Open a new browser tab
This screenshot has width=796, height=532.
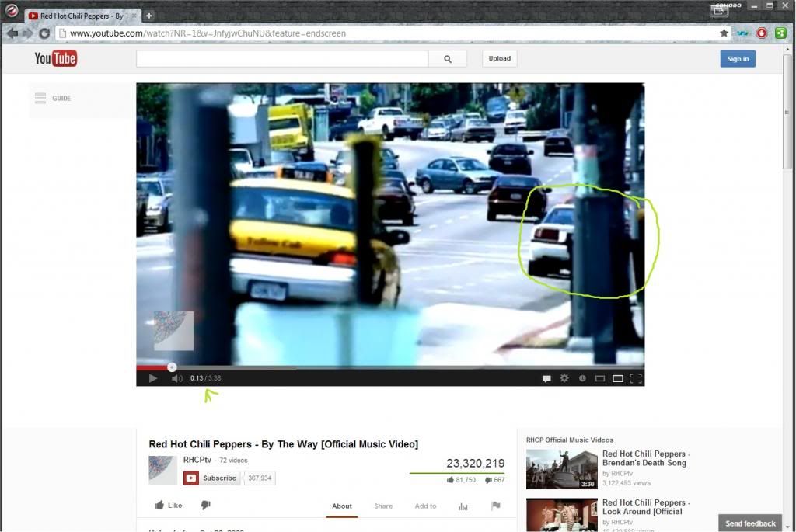pyautogui.click(x=148, y=16)
